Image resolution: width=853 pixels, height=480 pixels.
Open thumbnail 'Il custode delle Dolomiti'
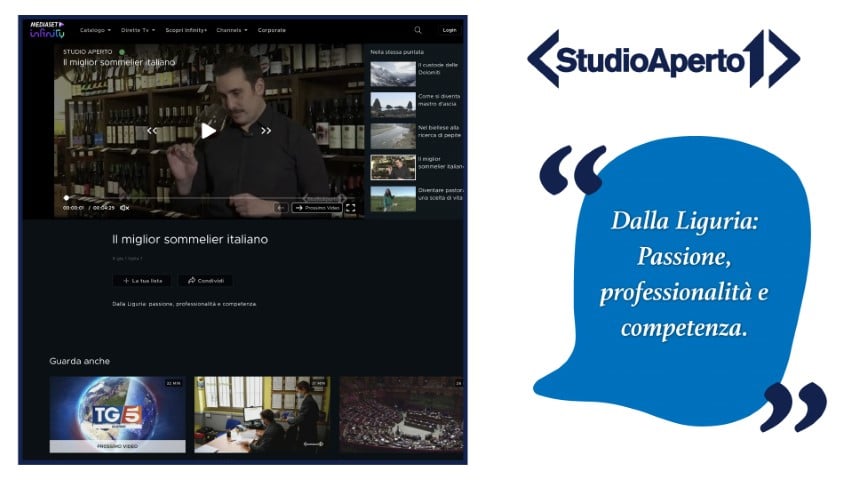tap(393, 74)
